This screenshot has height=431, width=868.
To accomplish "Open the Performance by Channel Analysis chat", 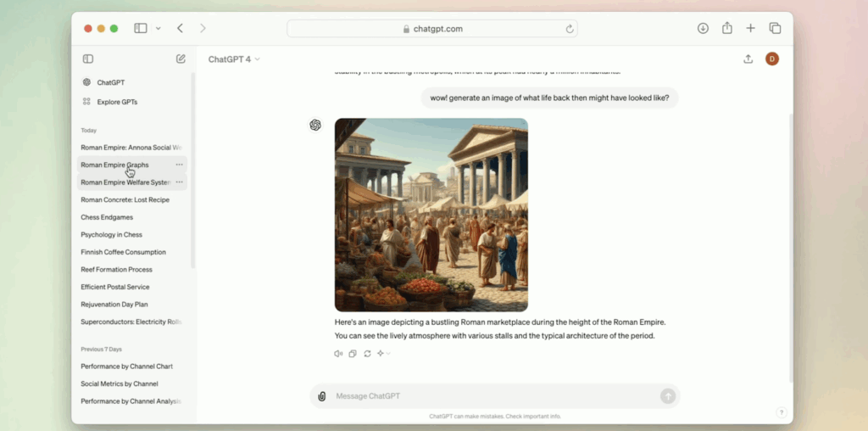I will [131, 401].
